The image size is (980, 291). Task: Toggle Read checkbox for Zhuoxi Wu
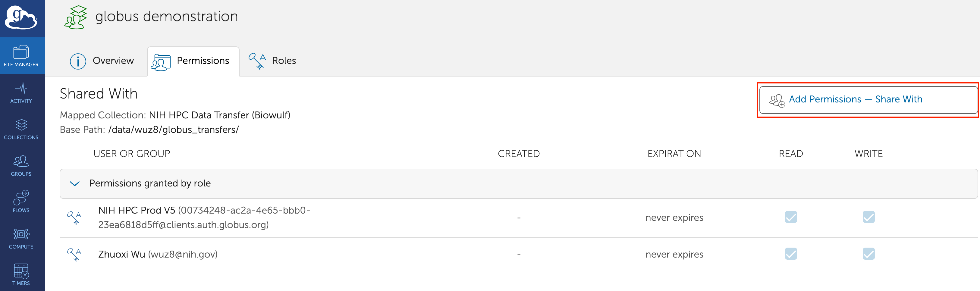pyautogui.click(x=790, y=254)
